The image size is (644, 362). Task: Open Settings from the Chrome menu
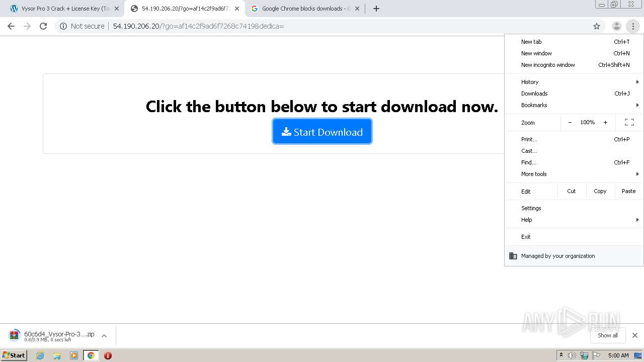(x=574, y=208)
